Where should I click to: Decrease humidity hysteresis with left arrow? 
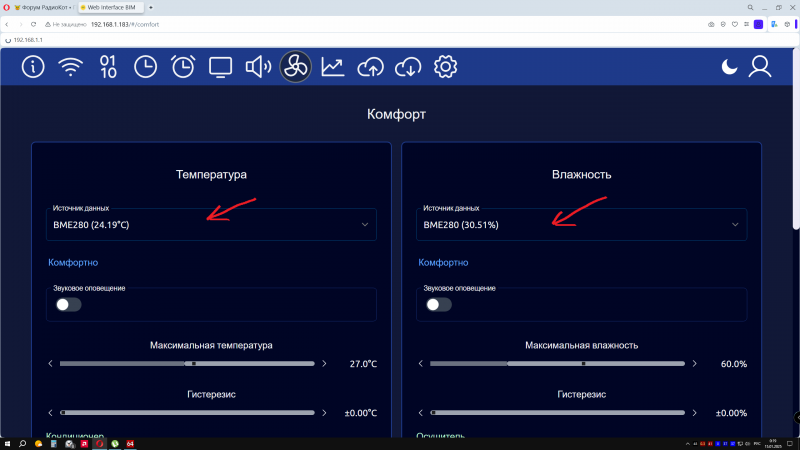(420, 413)
